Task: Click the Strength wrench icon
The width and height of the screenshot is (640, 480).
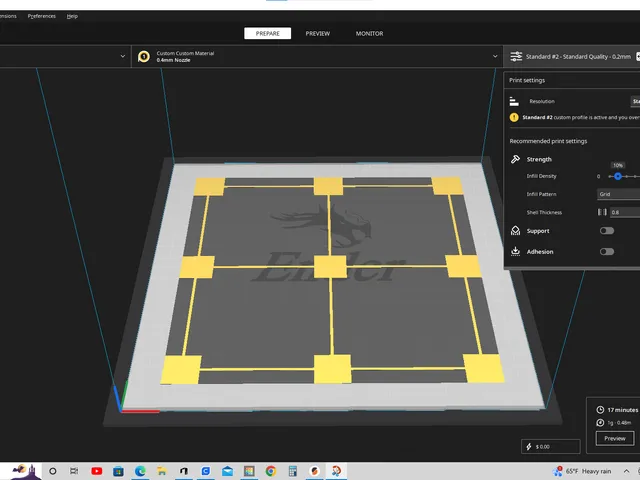Action: (x=515, y=159)
